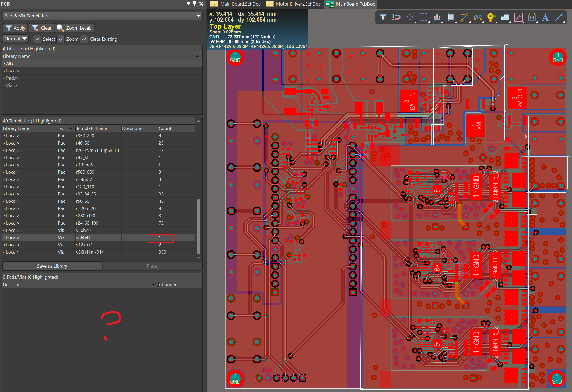This screenshot has width=572, height=392.
Task: Open the Normal mode dropdown
Action: click(x=15, y=38)
